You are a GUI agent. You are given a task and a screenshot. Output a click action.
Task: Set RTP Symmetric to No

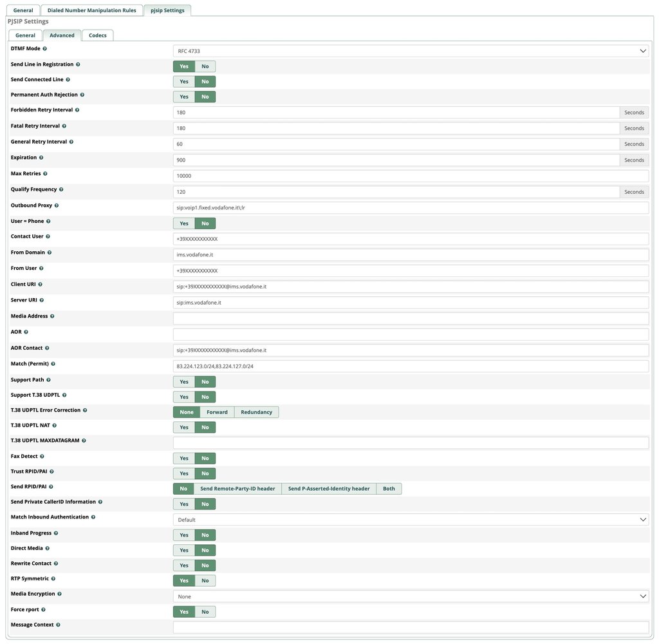(x=205, y=581)
